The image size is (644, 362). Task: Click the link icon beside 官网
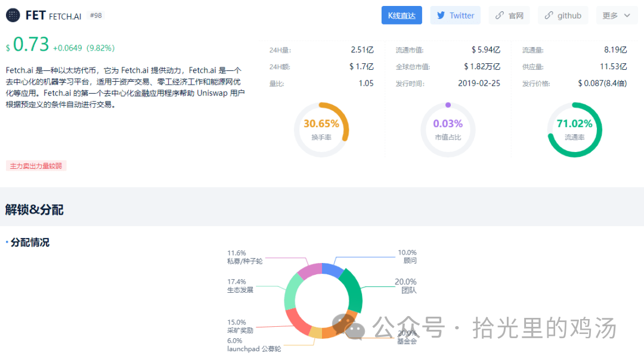(x=500, y=15)
